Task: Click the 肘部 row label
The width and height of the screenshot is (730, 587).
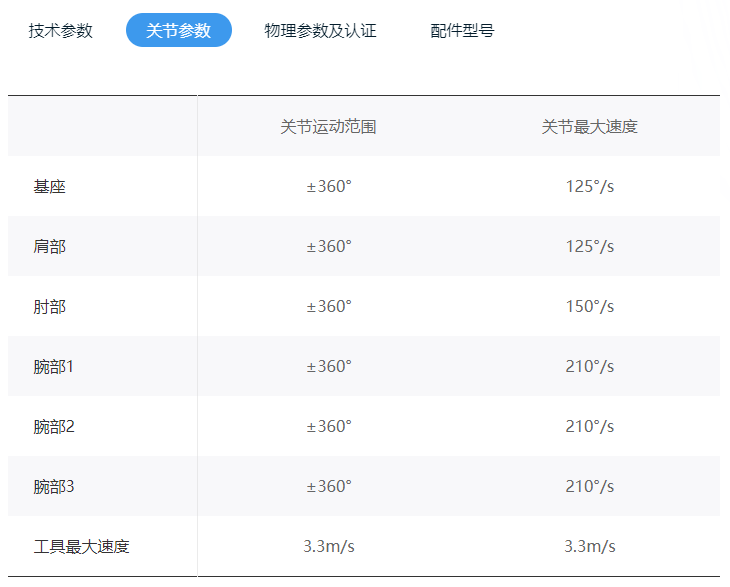Action: point(49,307)
